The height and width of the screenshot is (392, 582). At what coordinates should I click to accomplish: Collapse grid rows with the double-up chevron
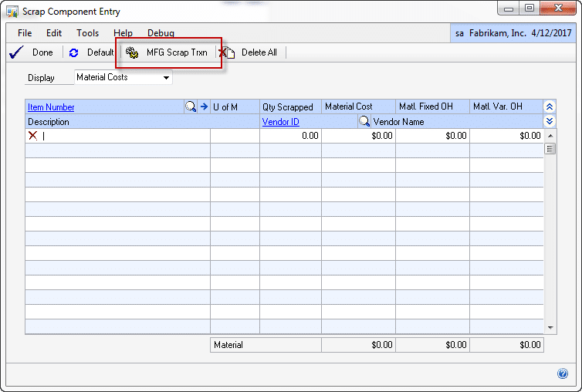550,107
